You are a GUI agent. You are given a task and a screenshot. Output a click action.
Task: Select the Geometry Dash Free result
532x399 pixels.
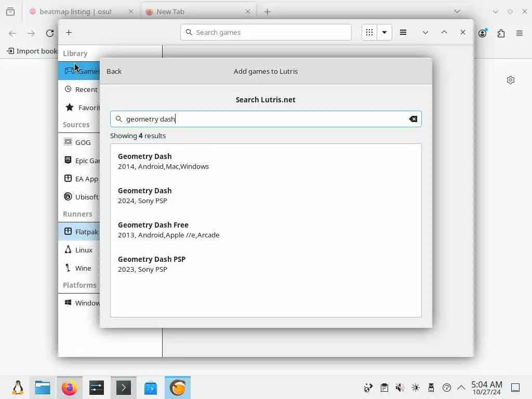point(266,230)
